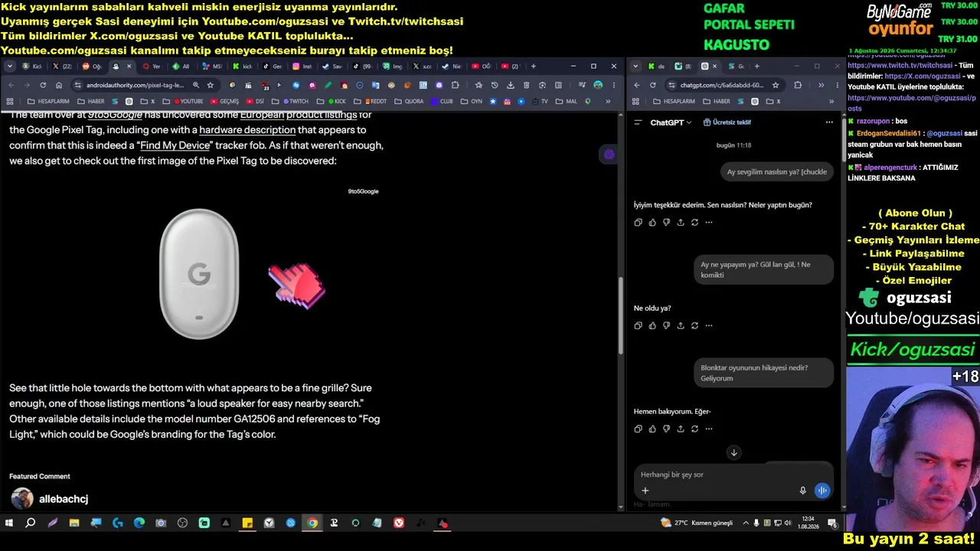The height and width of the screenshot is (551, 980).
Task: Open extensions menu in ChatGPT browser window
Action: pyautogui.click(x=798, y=85)
